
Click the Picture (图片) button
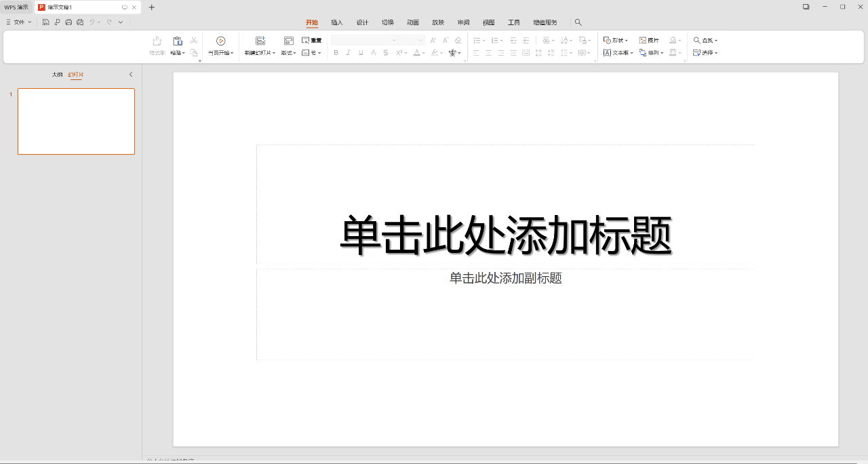[x=649, y=41]
